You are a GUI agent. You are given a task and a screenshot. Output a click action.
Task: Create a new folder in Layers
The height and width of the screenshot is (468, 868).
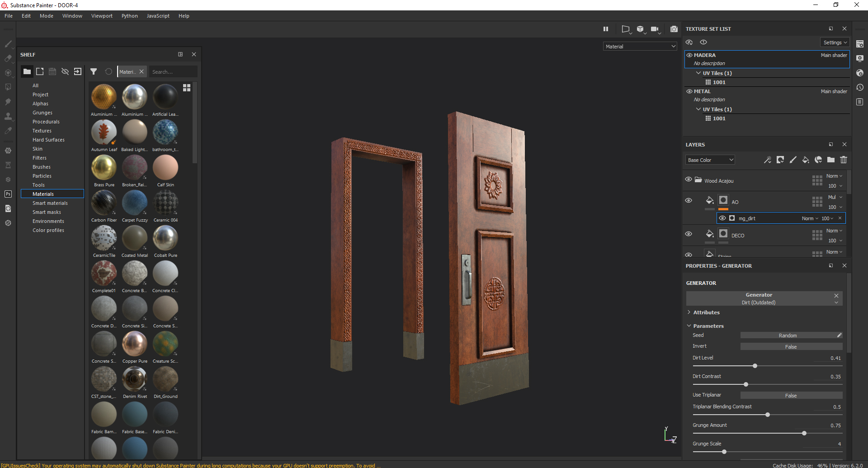tap(831, 160)
